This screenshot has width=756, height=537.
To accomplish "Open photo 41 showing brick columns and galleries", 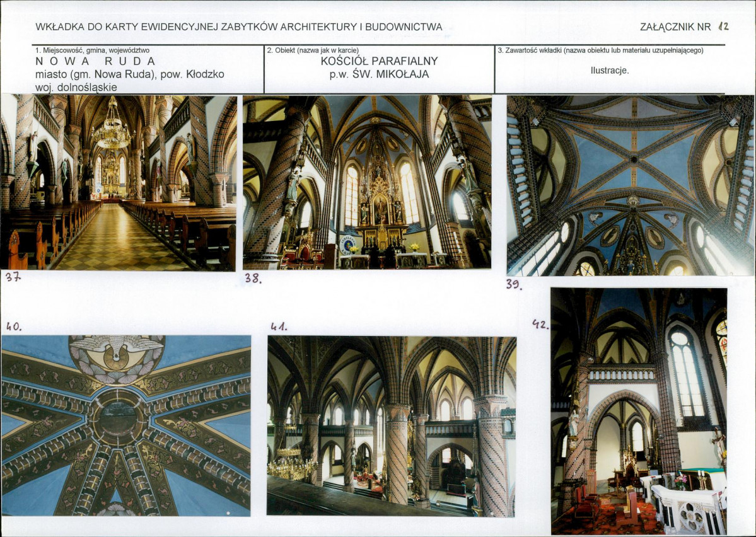I will tap(392, 426).
